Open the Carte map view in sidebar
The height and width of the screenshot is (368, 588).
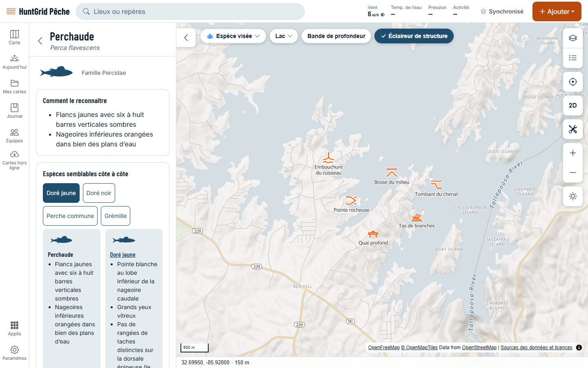14,37
